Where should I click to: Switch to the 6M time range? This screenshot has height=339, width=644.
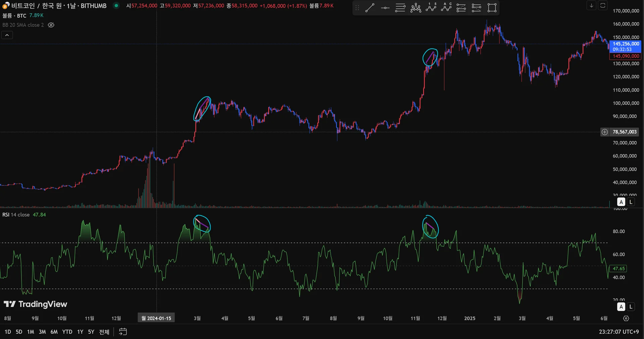click(x=54, y=332)
